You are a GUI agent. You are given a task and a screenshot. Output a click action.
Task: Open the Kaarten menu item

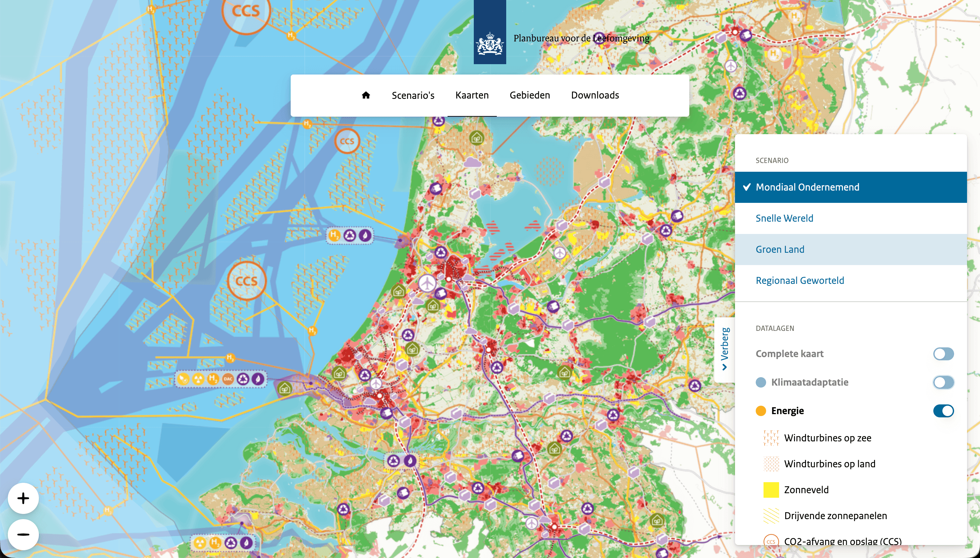point(472,95)
